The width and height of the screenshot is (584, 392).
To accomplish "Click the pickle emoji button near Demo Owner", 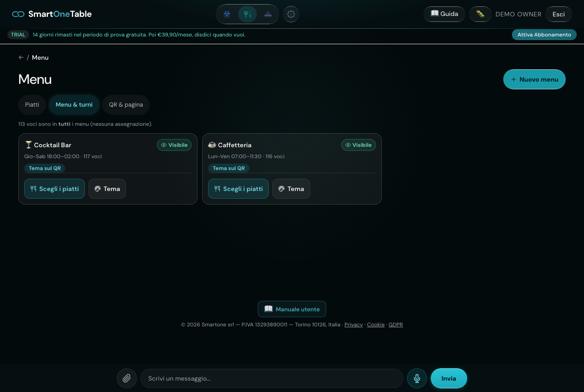I will point(480,14).
